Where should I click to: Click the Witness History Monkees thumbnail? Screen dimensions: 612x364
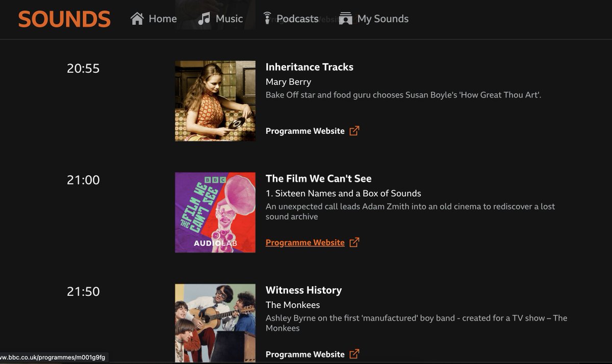click(x=215, y=323)
